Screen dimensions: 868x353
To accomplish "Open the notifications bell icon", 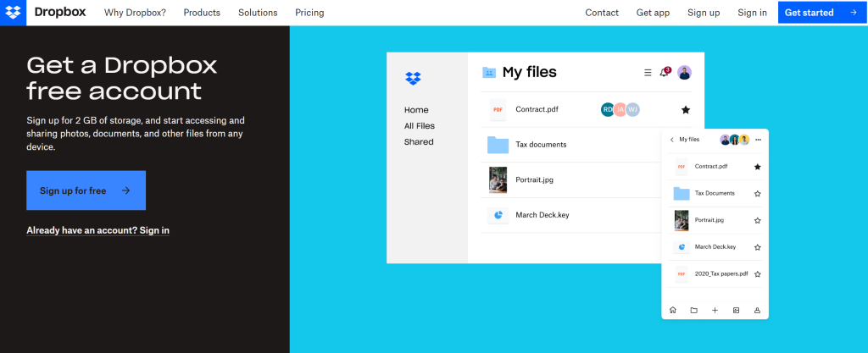I will coord(665,72).
